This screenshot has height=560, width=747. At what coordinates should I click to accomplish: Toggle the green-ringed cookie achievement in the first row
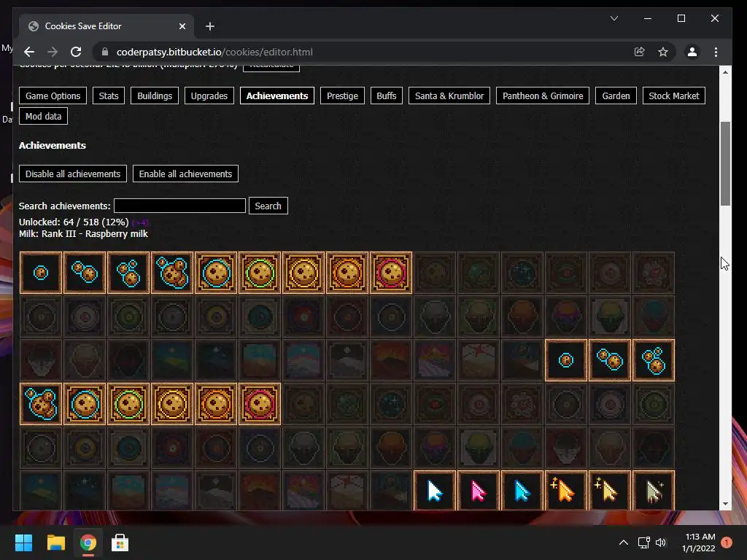(x=260, y=273)
